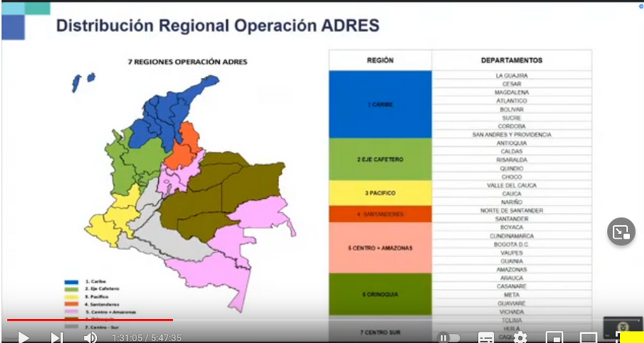Mute the video volume
Screen dimensions: 644x343
[90, 338]
